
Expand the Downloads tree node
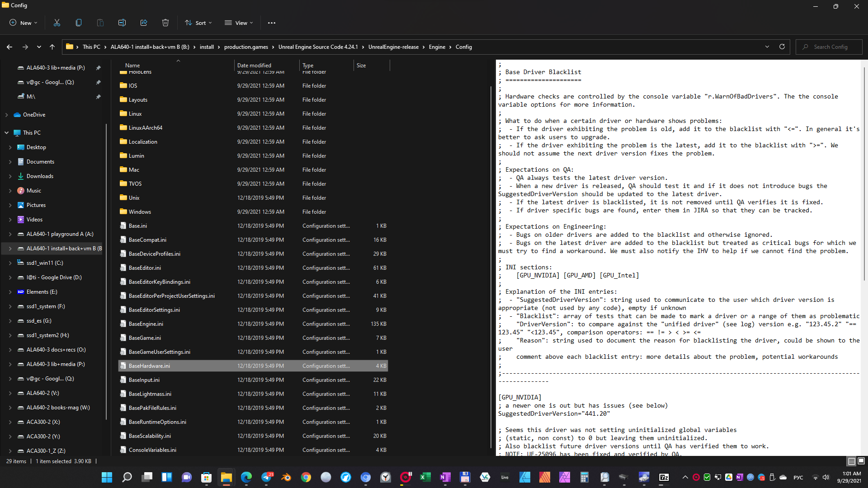point(10,176)
